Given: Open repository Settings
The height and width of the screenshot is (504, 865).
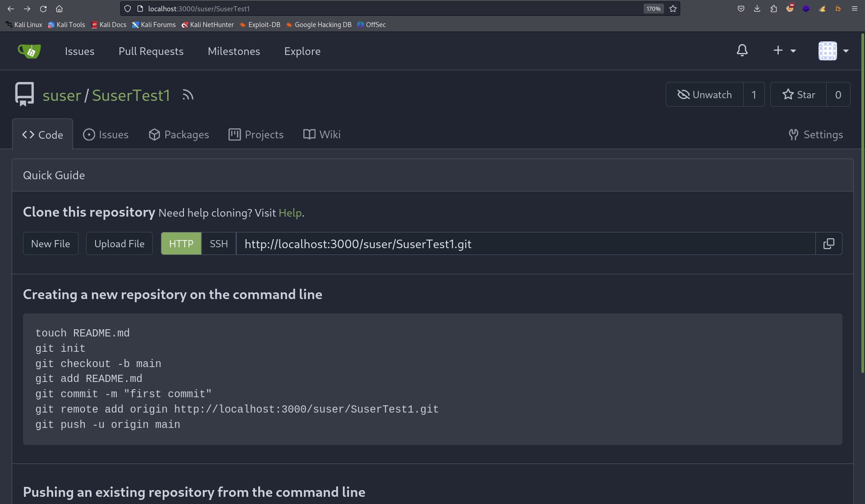Looking at the screenshot, I should pos(816,134).
